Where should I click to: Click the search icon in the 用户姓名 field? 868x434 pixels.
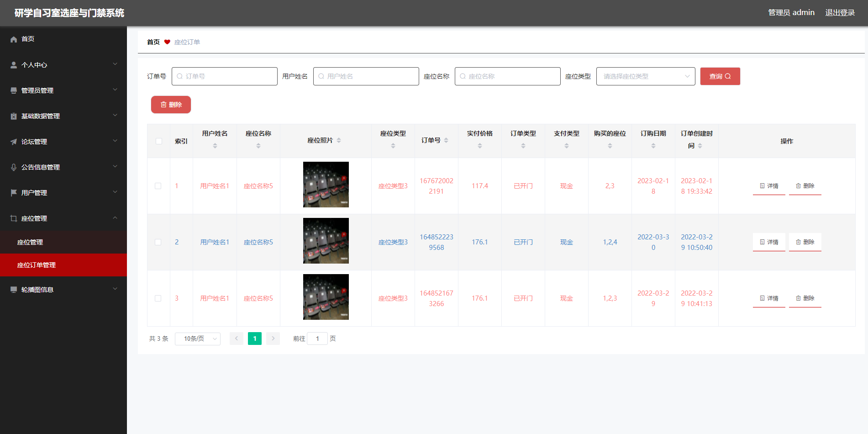pos(321,76)
